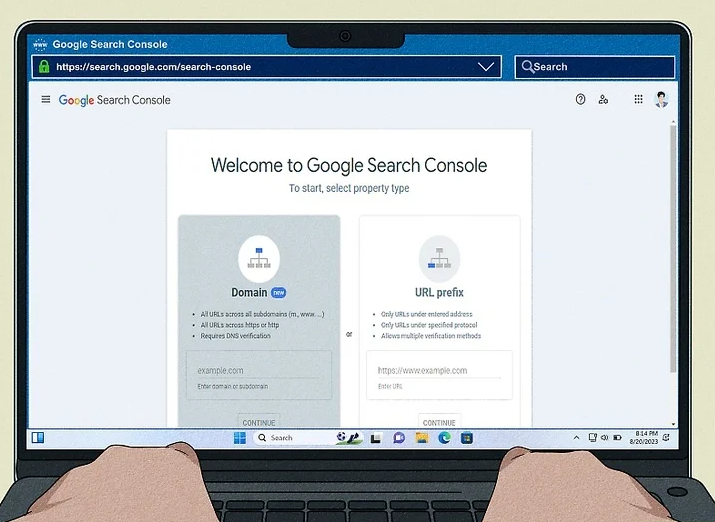Click the magnifier in browser search box

point(528,67)
